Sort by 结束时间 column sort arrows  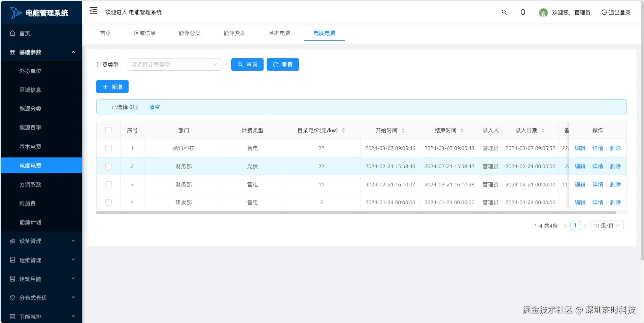(x=462, y=131)
